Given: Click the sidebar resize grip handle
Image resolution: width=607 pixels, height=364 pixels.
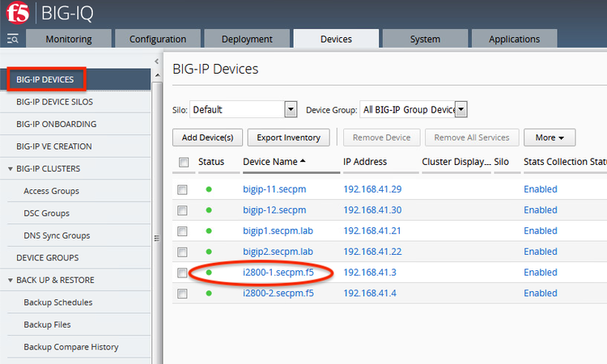Looking at the screenshot, I should pyautogui.click(x=156, y=238).
